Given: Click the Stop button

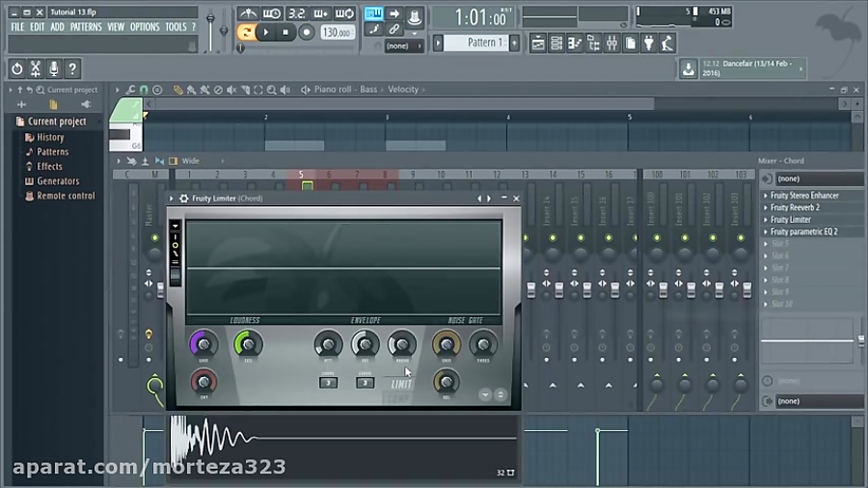Looking at the screenshot, I should pos(285,32).
